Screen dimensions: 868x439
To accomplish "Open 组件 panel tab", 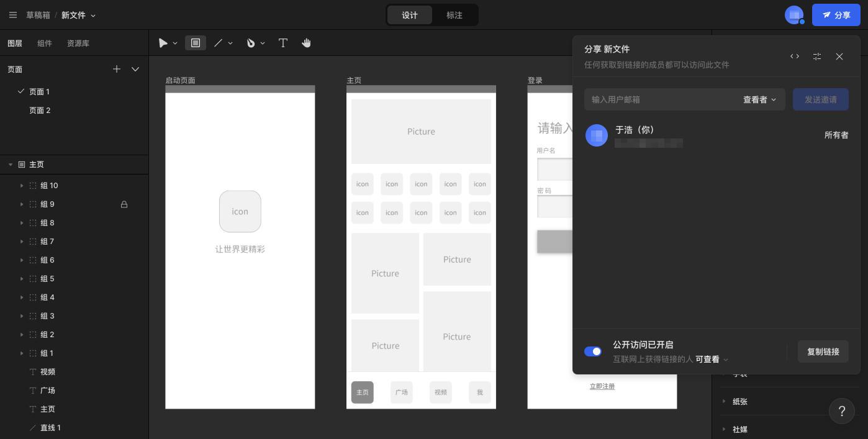I will click(x=45, y=43).
